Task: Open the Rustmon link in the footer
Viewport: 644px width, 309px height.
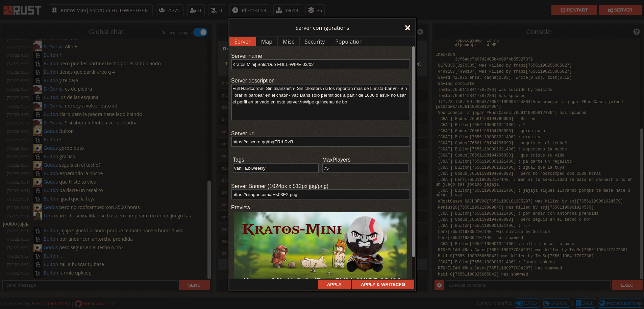Action: click(x=93, y=304)
